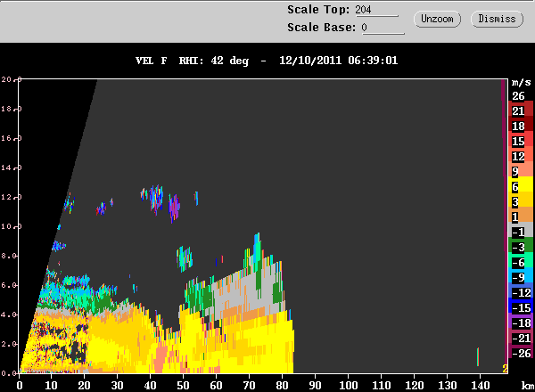Click the isolated echo near 140 km
This screenshot has height=392, width=535.
[478, 356]
